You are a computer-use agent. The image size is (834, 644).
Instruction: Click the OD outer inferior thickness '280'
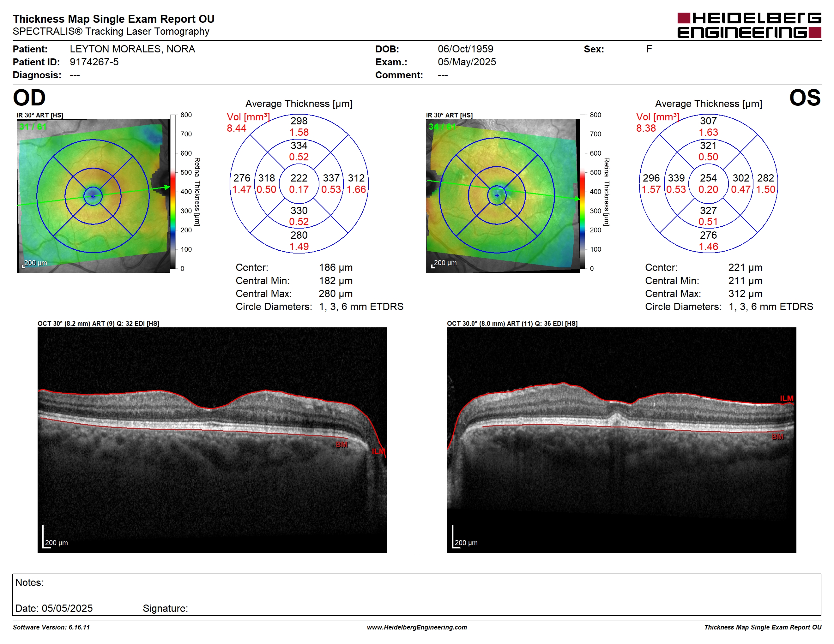pos(299,235)
